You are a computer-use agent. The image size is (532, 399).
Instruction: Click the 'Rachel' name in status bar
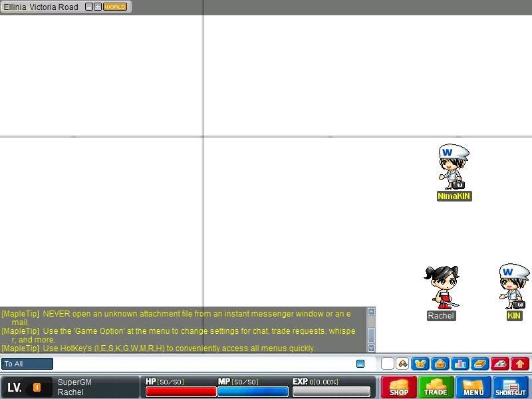click(x=70, y=392)
